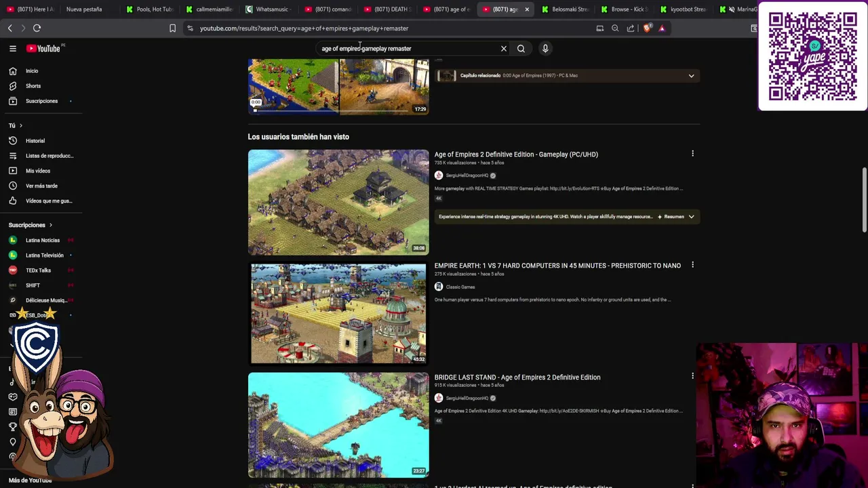Open BRIDGE LAST STAND video title

(517, 377)
